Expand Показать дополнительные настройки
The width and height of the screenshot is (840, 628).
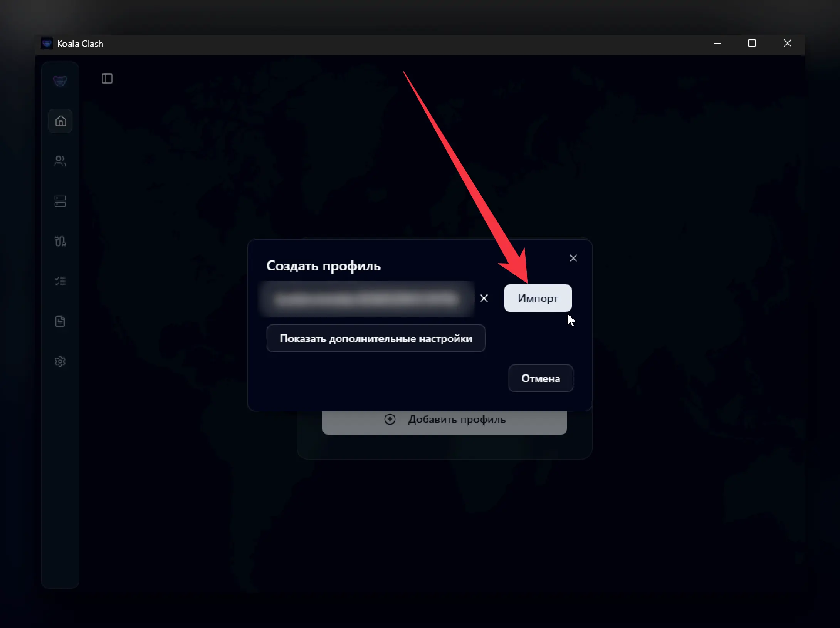[x=376, y=338]
